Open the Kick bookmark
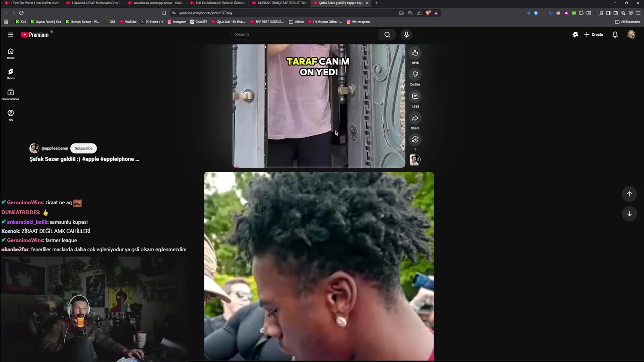The height and width of the screenshot is (362, 644). (x=21, y=22)
